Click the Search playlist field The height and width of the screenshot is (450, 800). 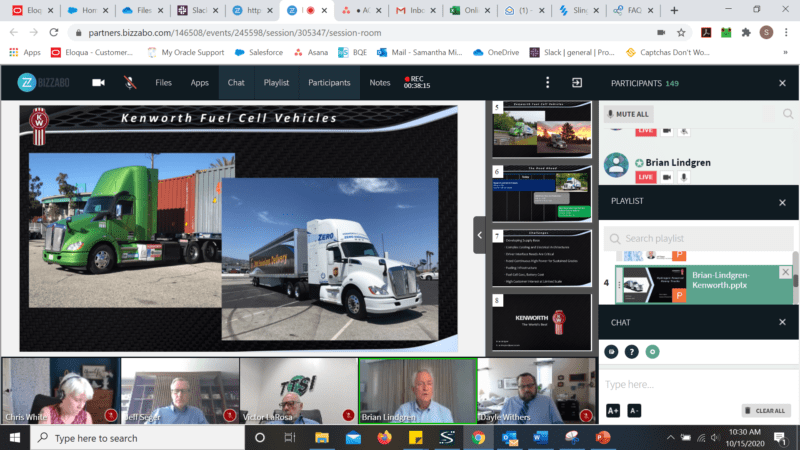pyautogui.click(x=698, y=238)
